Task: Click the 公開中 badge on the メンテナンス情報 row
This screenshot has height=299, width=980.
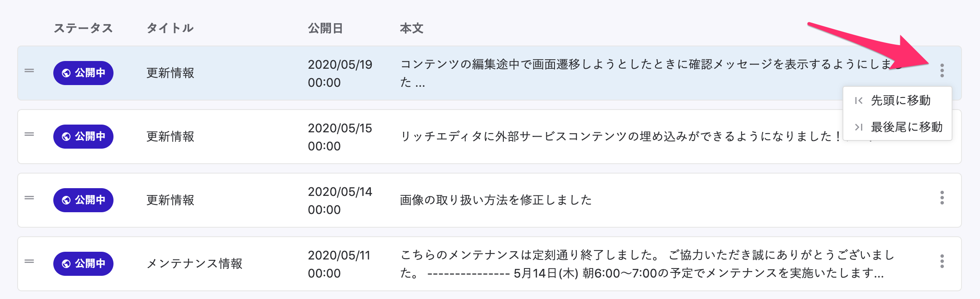Action: coord(83,264)
